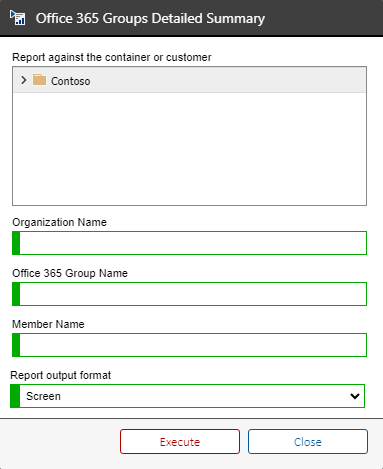Image resolution: width=383 pixels, height=469 pixels.
Task: Click the 'Report against the container or customer' label
Action: click(112, 57)
